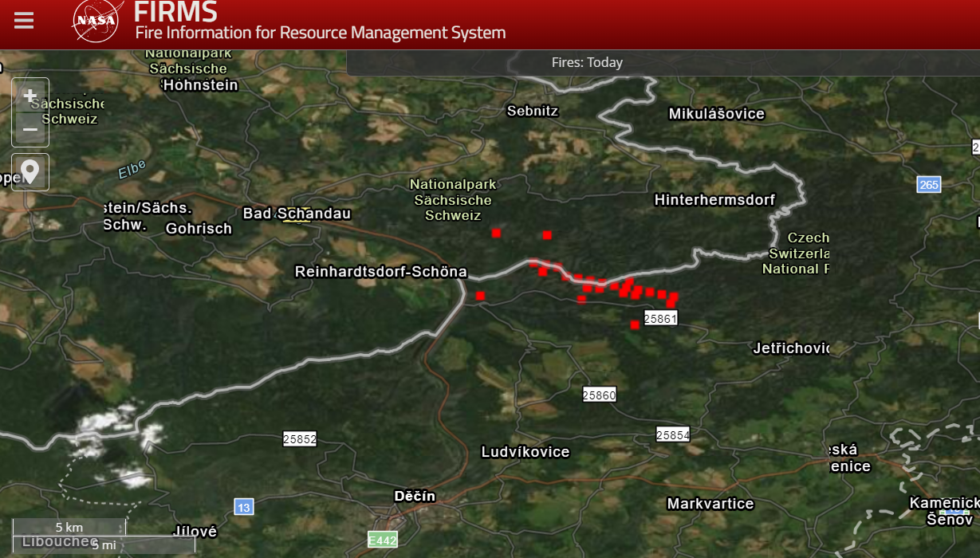The image size is (980, 558).
Task: Click the 5 km scale bar
Action: pyautogui.click(x=69, y=528)
